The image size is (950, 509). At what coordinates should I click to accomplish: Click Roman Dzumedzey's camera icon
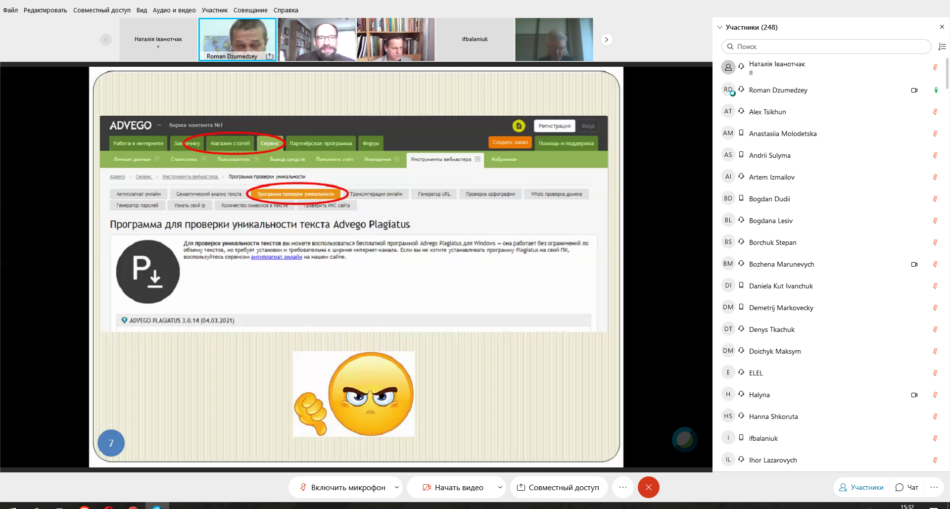click(x=914, y=90)
